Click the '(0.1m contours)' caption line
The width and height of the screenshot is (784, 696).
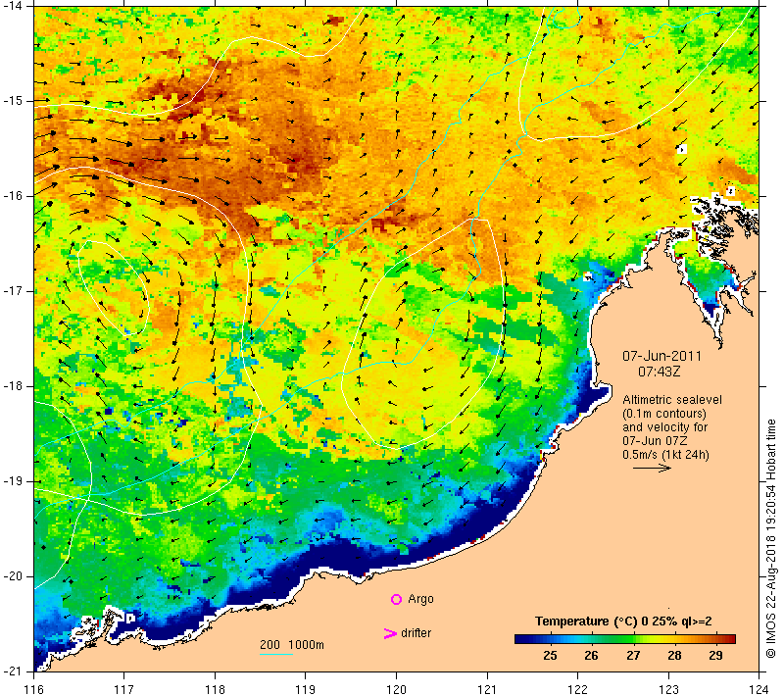pyautogui.click(x=664, y=414)
